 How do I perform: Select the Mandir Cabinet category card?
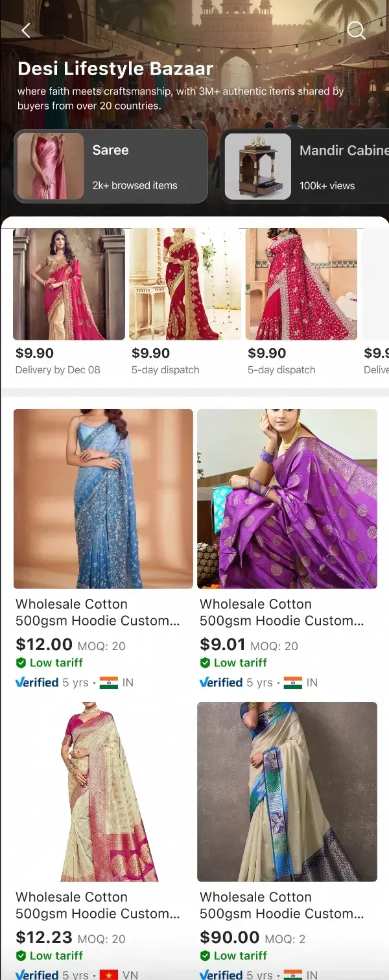pos(305,167)
